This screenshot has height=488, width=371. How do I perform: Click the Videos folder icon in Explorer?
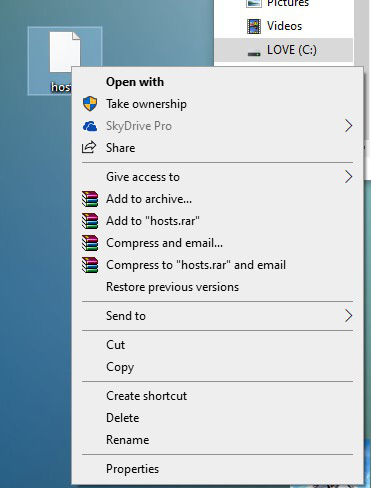[x=254, y=26]
